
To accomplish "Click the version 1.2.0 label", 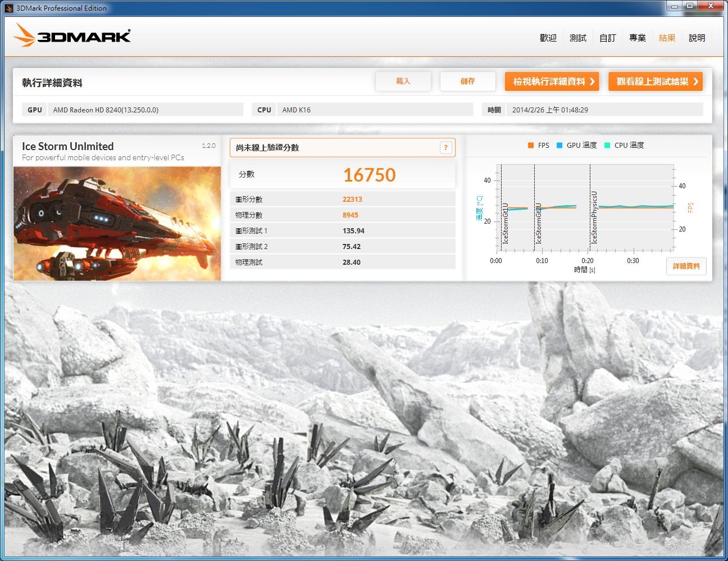I will click(208, 146).
